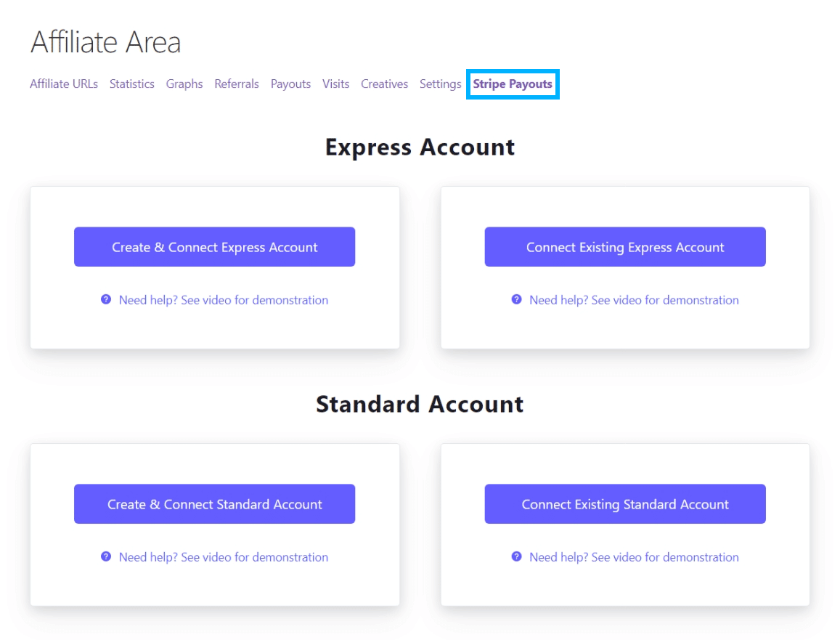
Task: Open the Graphs tab
Action: point(184,84)
